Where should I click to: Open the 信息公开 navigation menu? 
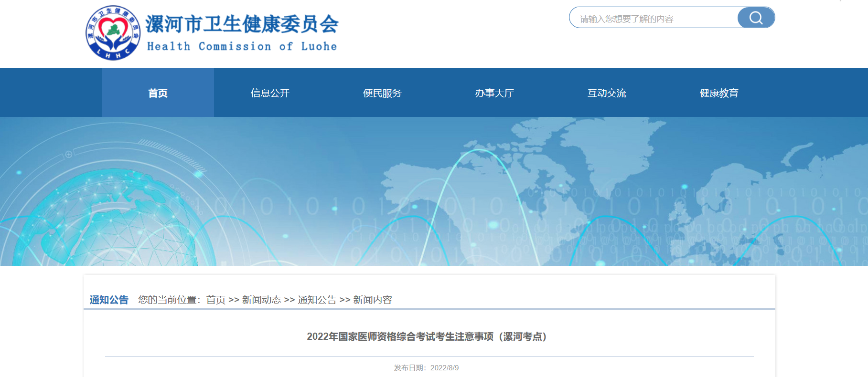click(x=270, y=93)
